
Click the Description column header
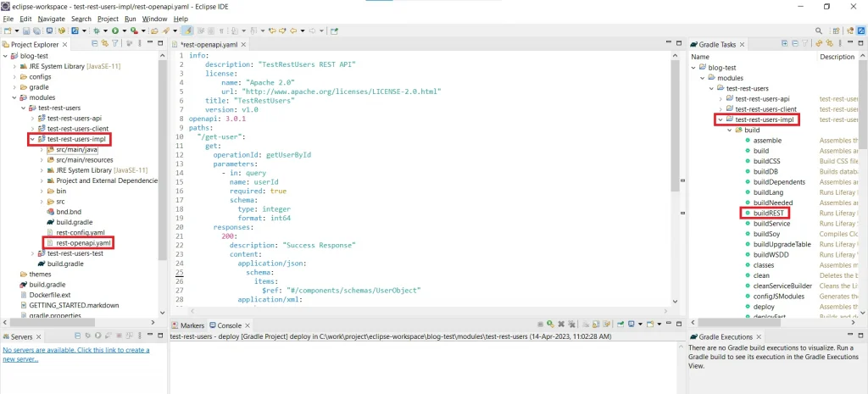[x=838, y=57]
